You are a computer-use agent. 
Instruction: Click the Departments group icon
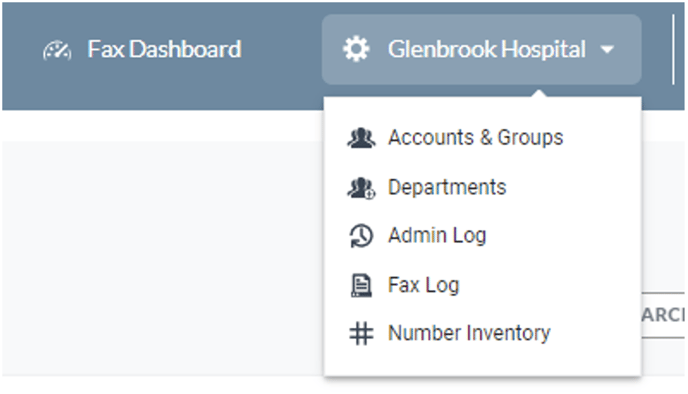(361, 188)
